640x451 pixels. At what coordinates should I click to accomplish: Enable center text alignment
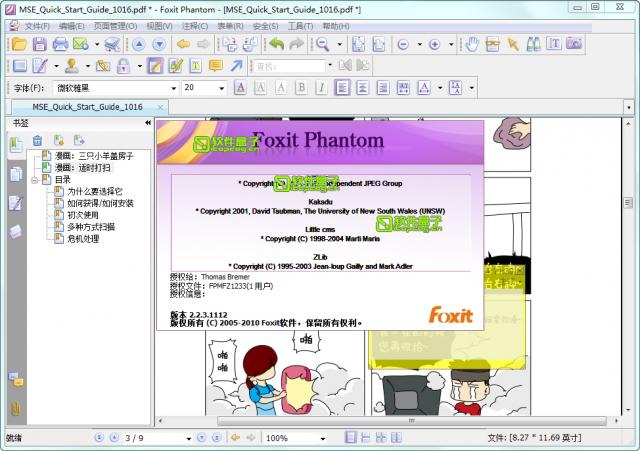coord(361,88)
